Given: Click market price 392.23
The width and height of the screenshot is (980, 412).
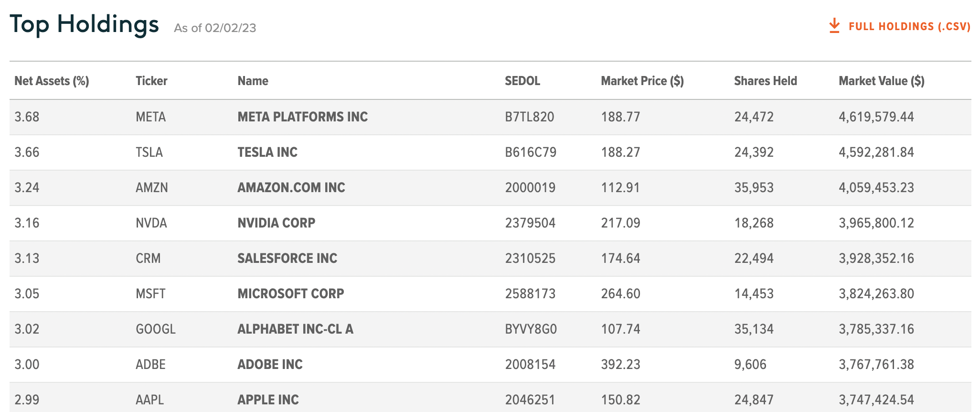Looking at the screenshot, I should pyautogui.click(x=620, y=364).
